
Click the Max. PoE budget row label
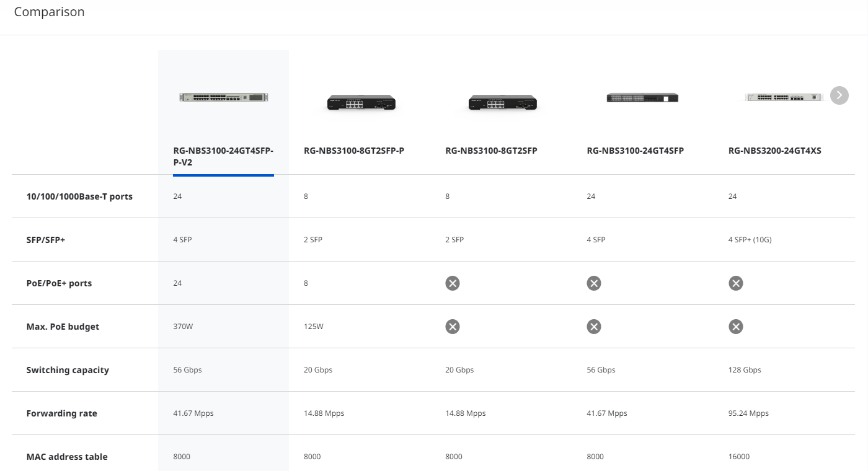[63, 327]
